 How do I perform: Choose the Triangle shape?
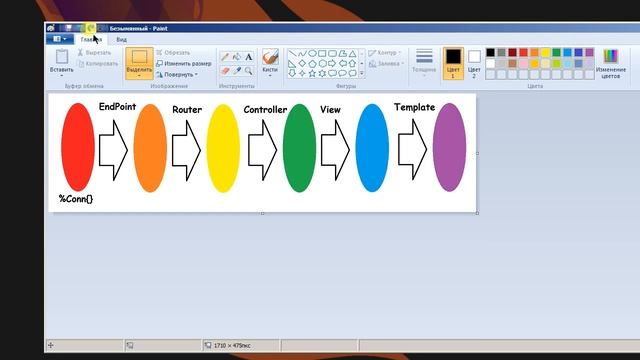(x=352, y=53)
